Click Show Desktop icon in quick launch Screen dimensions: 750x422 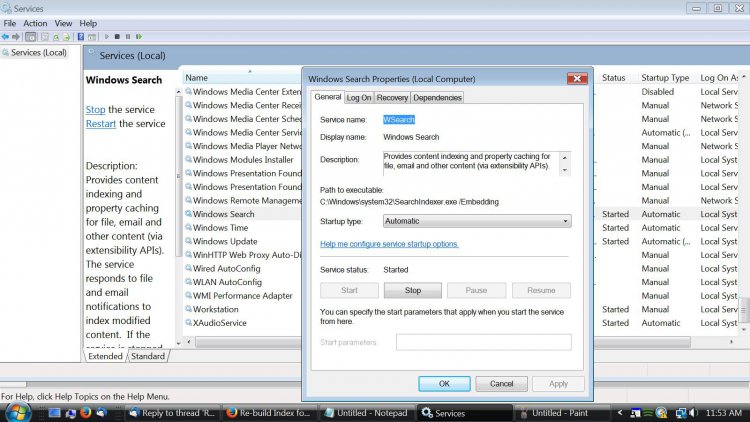pyautogui.click(x=55, y=412)
